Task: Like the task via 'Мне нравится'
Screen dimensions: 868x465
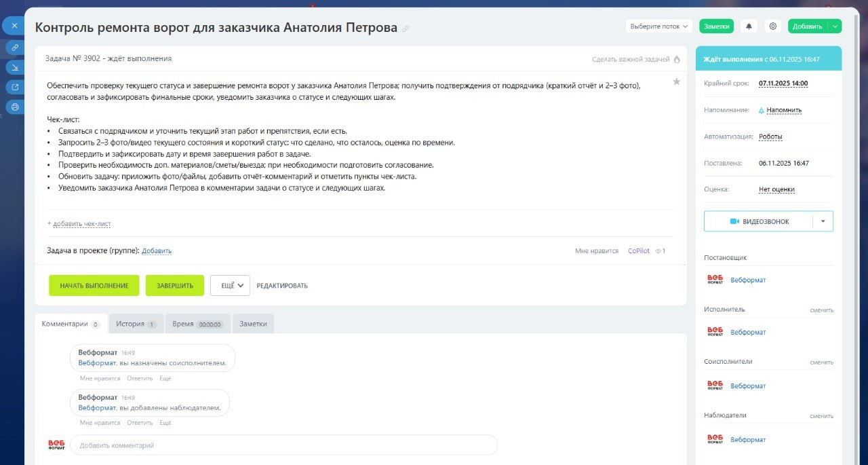Action: click(x=596, y=251)
